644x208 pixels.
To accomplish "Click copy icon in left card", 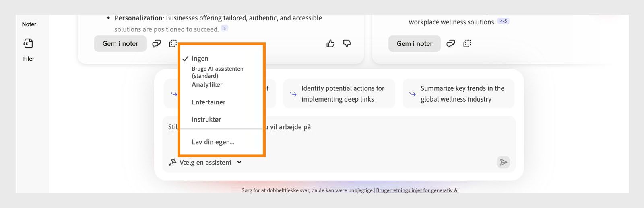I will click(173, 43).
